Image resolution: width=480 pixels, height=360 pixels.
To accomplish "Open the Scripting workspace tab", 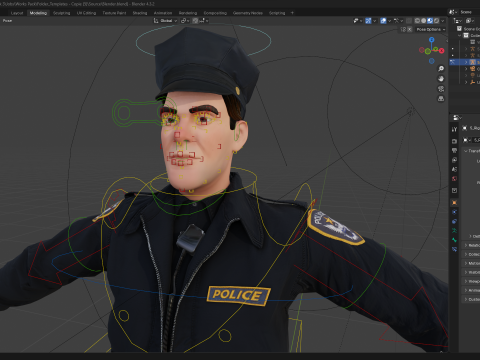I will click(x=277, y=13).
